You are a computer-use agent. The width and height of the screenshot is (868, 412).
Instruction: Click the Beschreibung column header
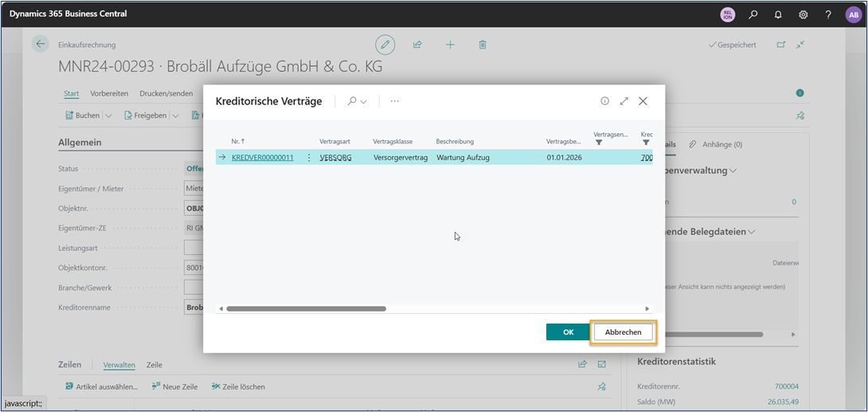[x=455, y=142]
